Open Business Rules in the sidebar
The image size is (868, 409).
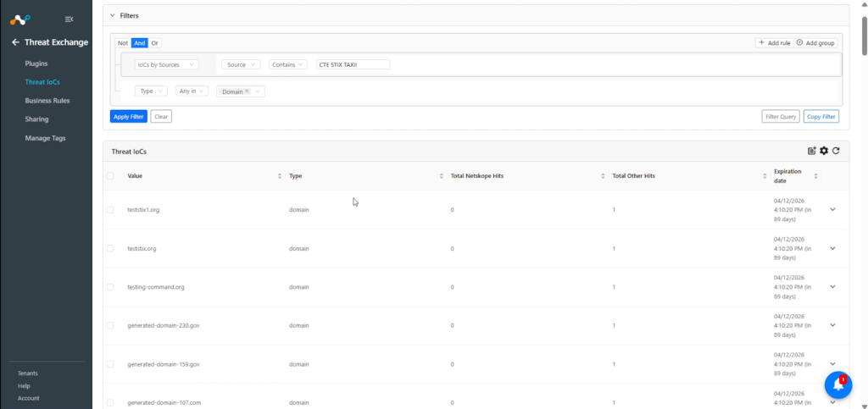pyautogui.click(x=47, y=101)
